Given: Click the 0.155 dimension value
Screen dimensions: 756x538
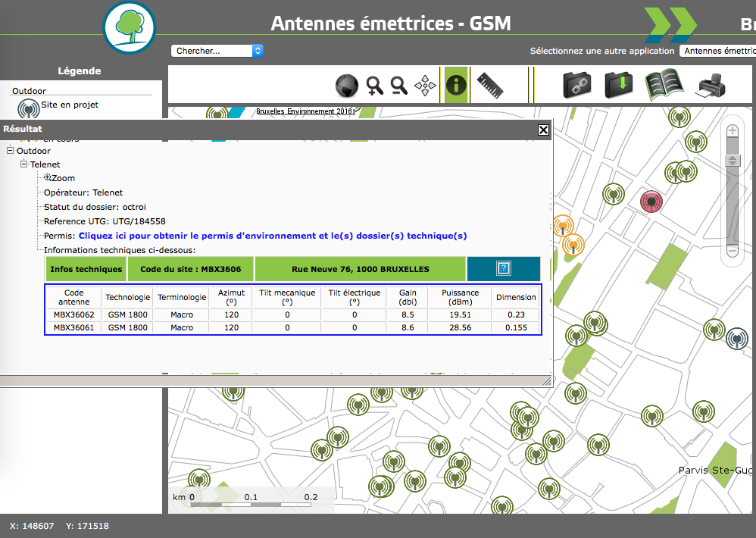Looking at the screenshot, I should pos(516,327).
